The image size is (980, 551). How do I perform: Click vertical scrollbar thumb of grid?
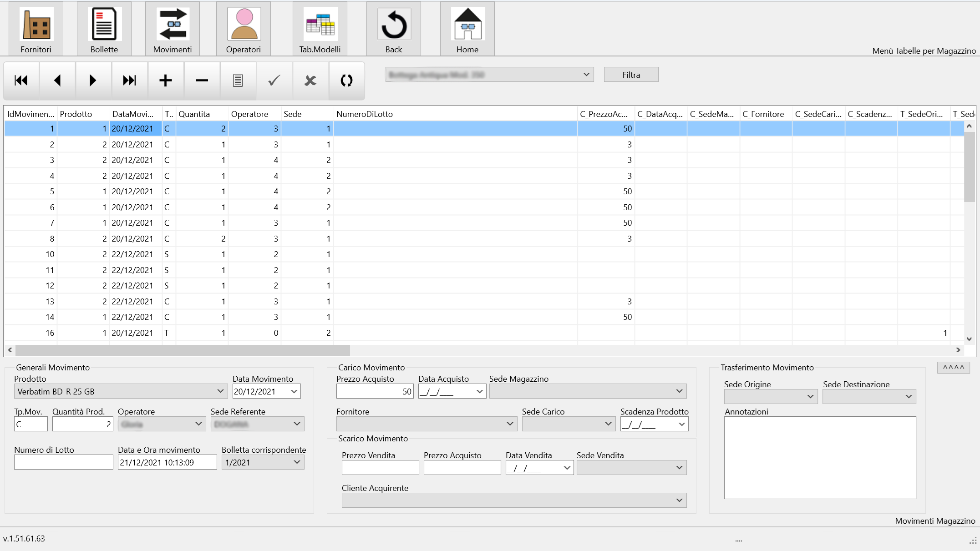click(969, 167)
